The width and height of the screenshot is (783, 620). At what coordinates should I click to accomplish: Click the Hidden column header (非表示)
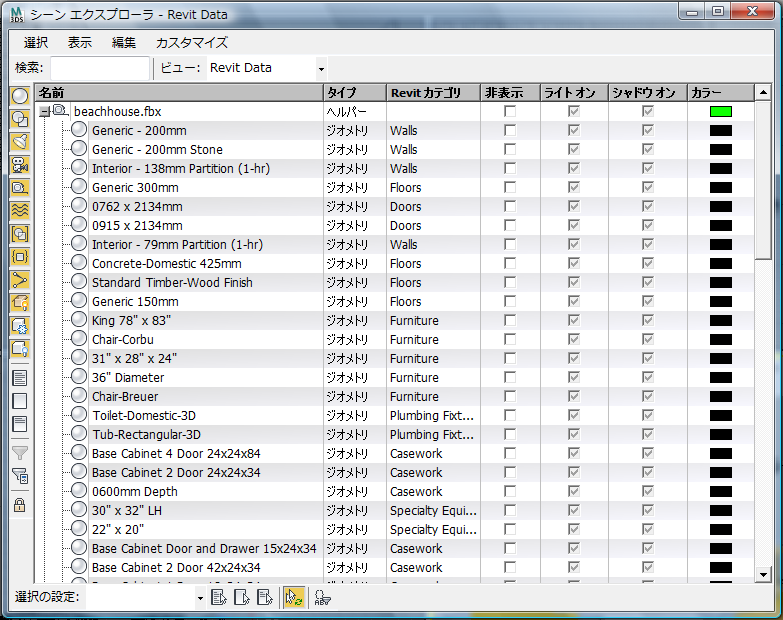[x=510, y=93]
